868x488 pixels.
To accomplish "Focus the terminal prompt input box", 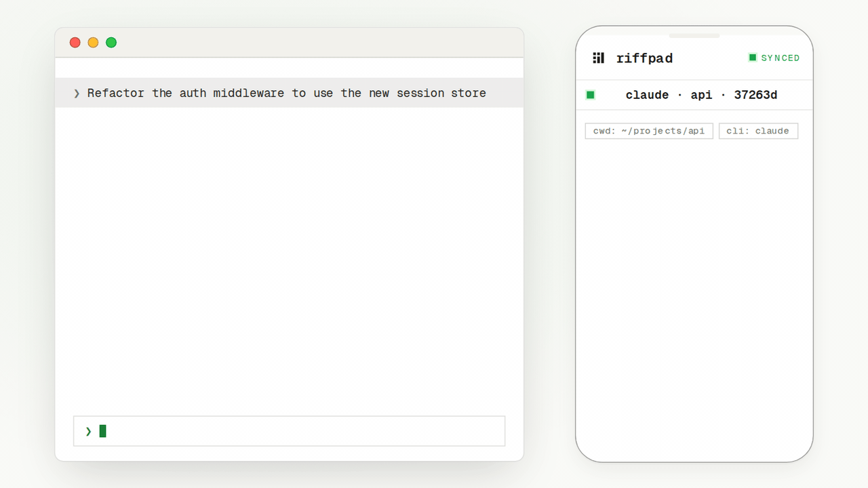I will coord(289,431).
